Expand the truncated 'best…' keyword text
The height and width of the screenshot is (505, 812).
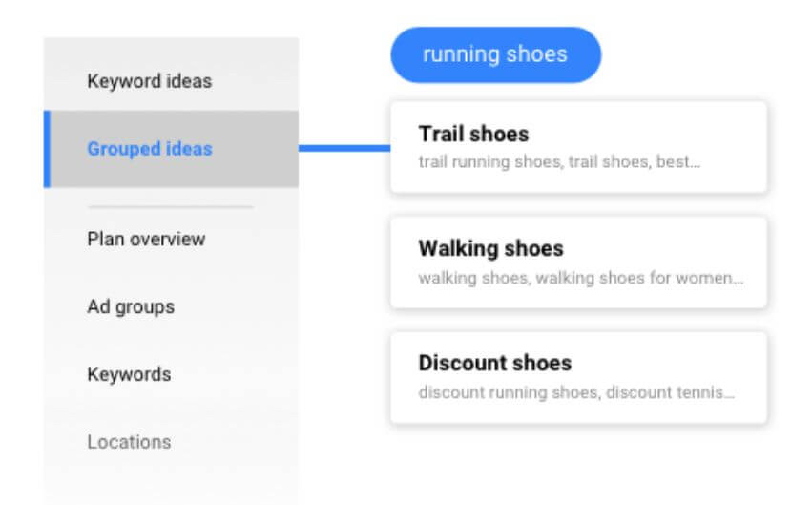pyautogui.click(x=678, y=162)
